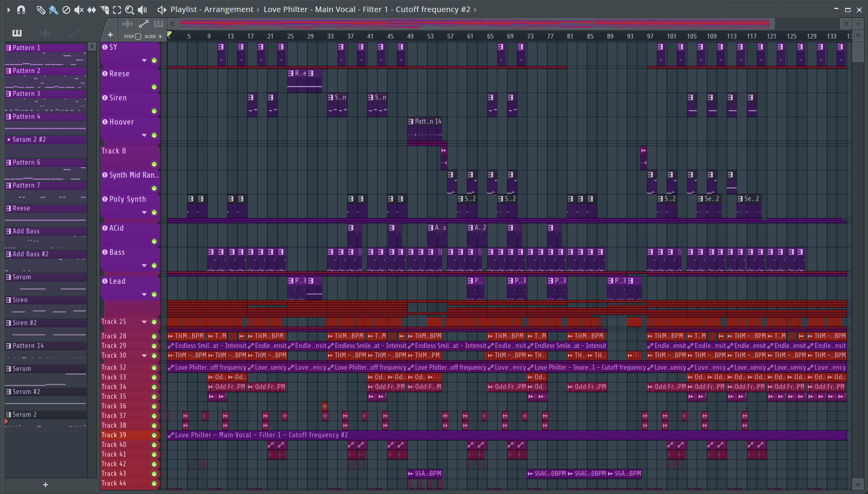This screenshot has width=868, height=494.
Task: Mute the Reese track green LED
Action: (x=154, y=87)
